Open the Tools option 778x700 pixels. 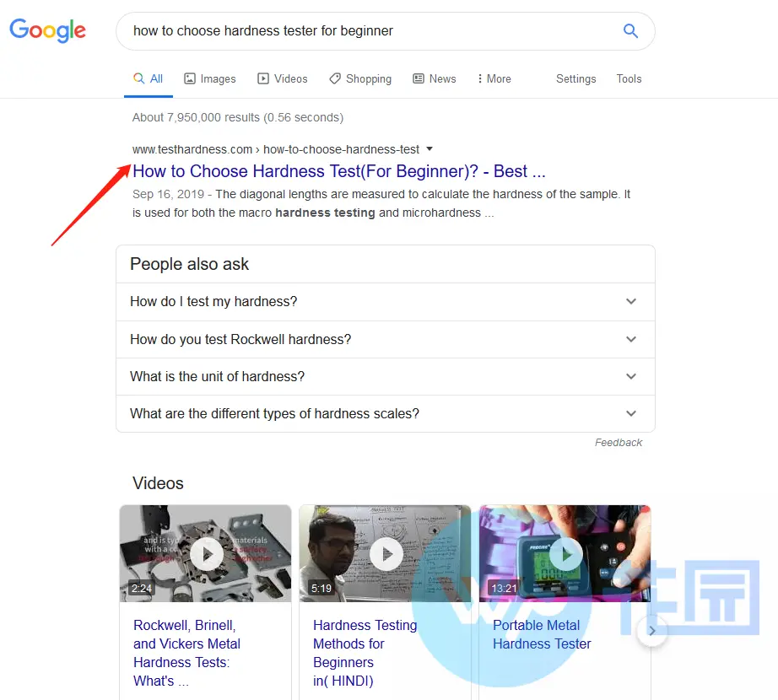(x=629, y=78)
